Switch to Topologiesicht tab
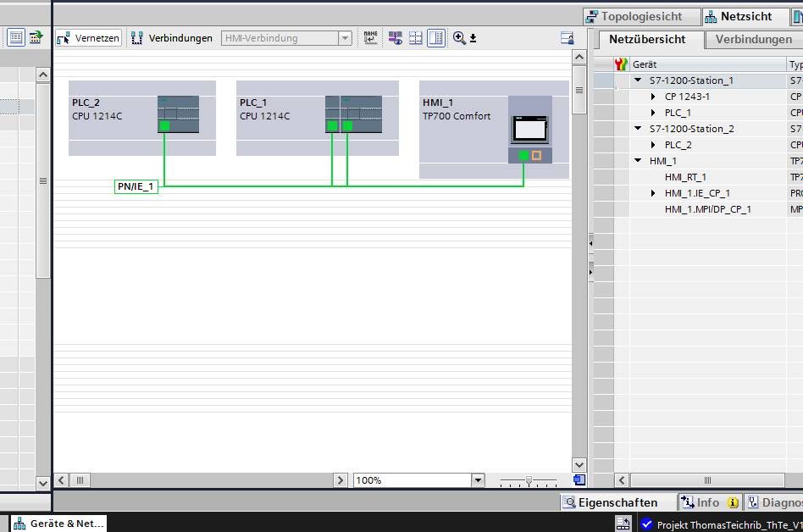The width and height of the screenshot is (803, 532). (x=642, y=16)
